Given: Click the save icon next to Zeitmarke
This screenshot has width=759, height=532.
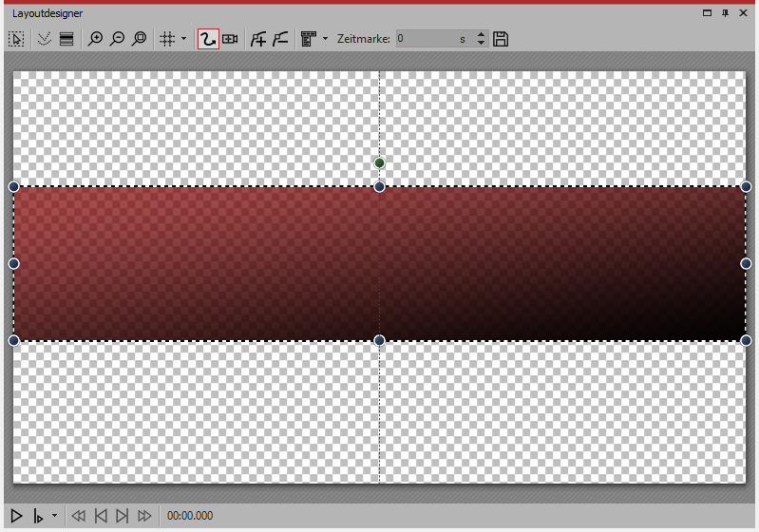Looking at the screenshot, I should point(502,39).
